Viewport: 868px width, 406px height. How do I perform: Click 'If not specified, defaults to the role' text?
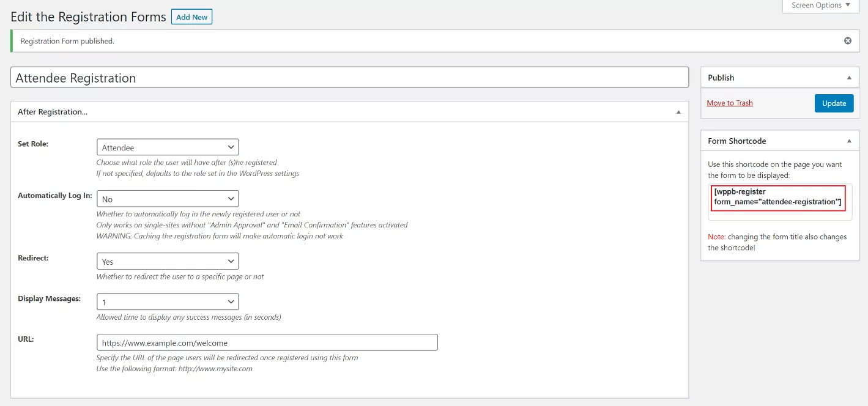tap(198, 174)
